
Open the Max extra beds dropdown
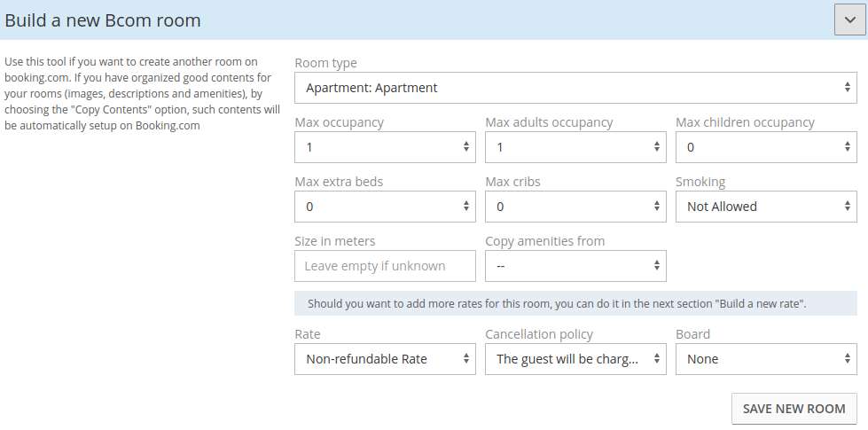click(x=385, y=207)
